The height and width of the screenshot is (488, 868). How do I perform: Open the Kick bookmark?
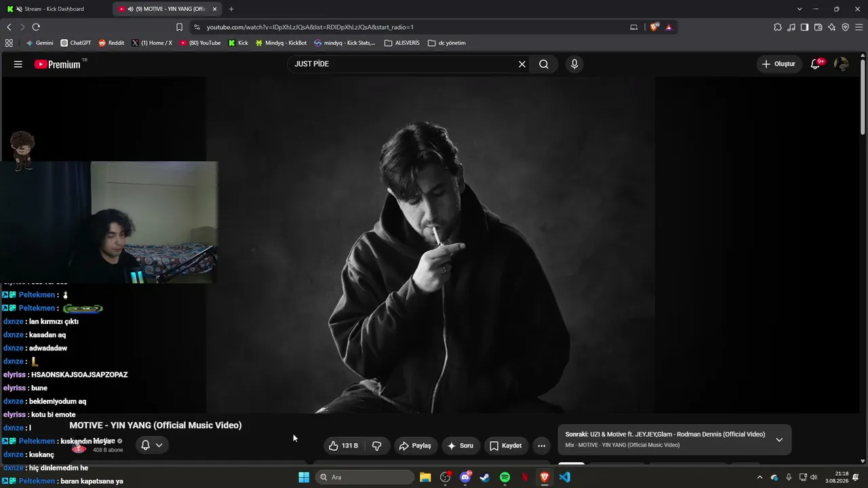(x=238, y=43)
